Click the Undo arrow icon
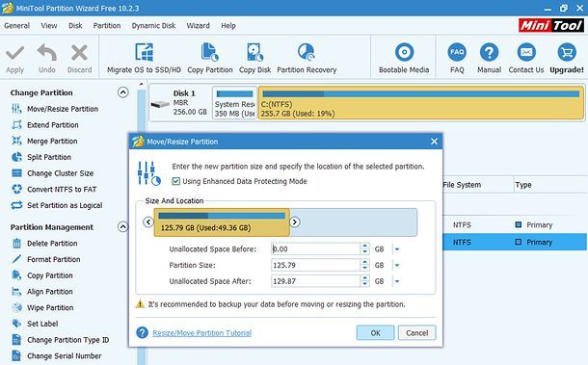 coord(47,53)
